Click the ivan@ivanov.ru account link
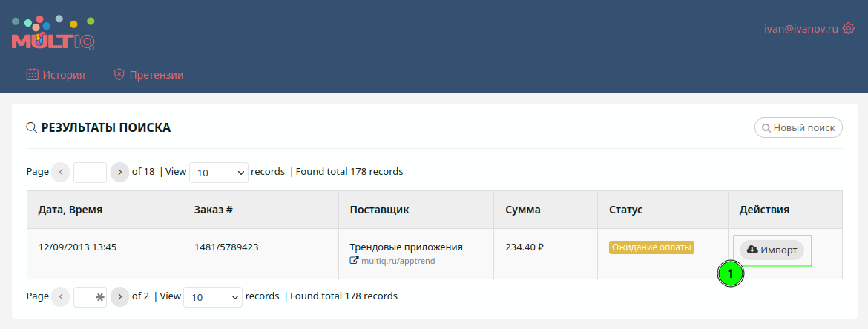This screenshot has height=329, width=868. click(x=801, y=29)
